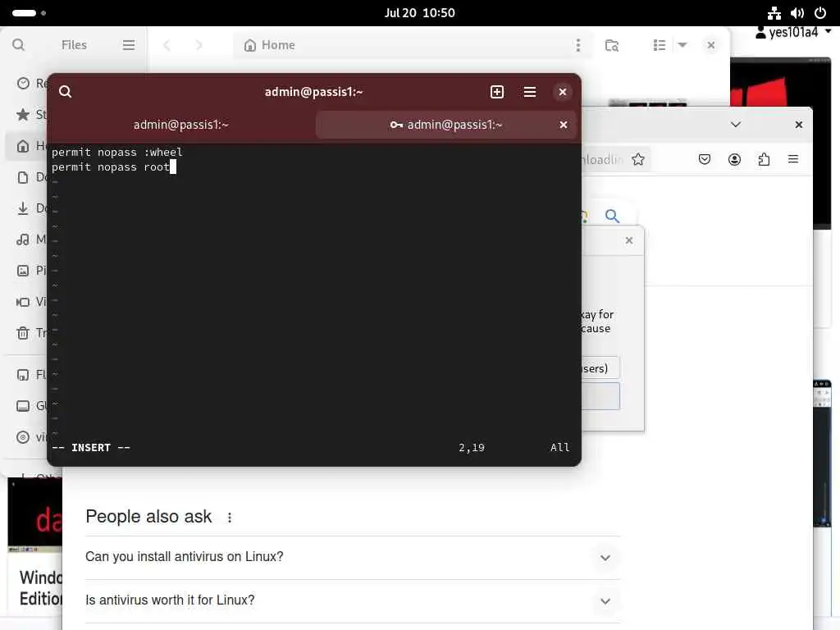
Task: Open the People also ask options kebab
Action: tap(230, 518)
